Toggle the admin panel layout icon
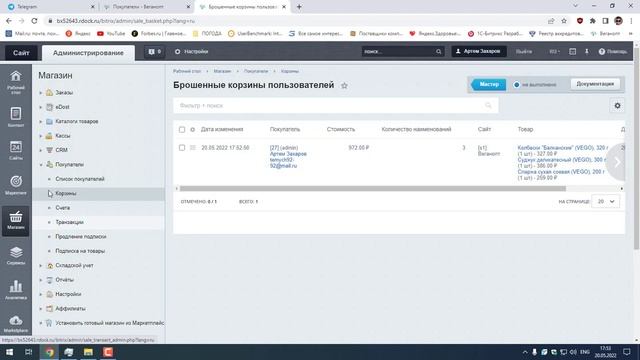 573,52
